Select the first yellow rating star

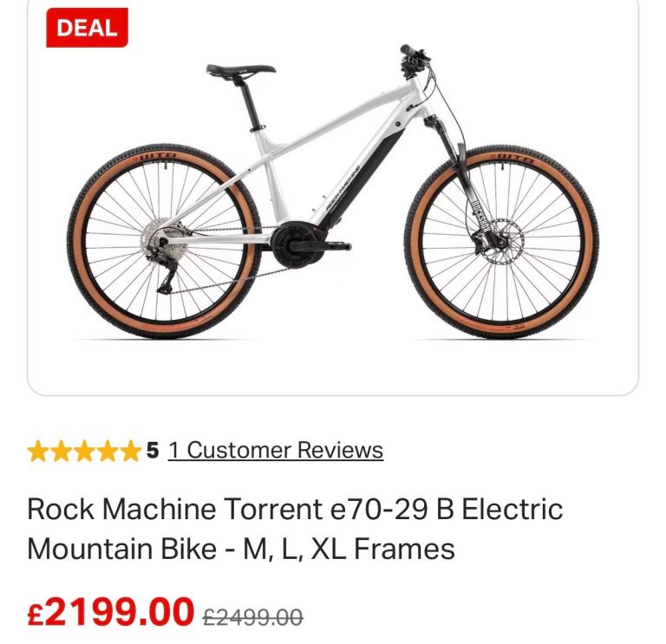coord(38,451)
